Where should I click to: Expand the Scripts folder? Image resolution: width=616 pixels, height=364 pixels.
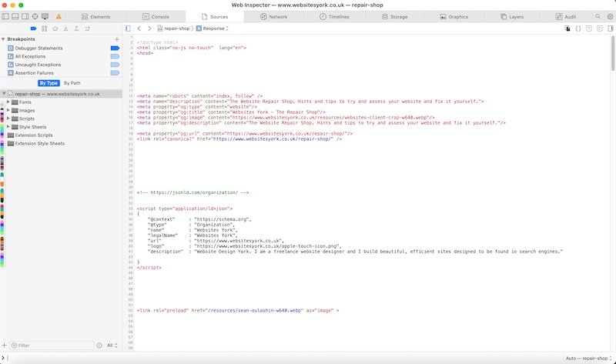(8, 119)
